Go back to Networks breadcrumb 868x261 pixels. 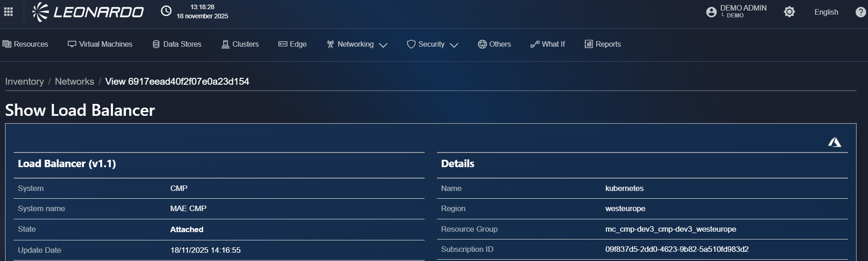pos(75,82)
